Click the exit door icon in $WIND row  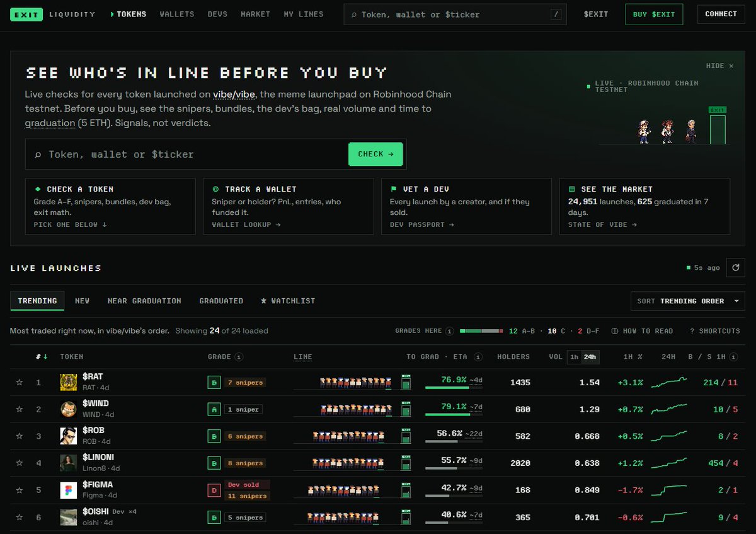(x=406, y=409)
